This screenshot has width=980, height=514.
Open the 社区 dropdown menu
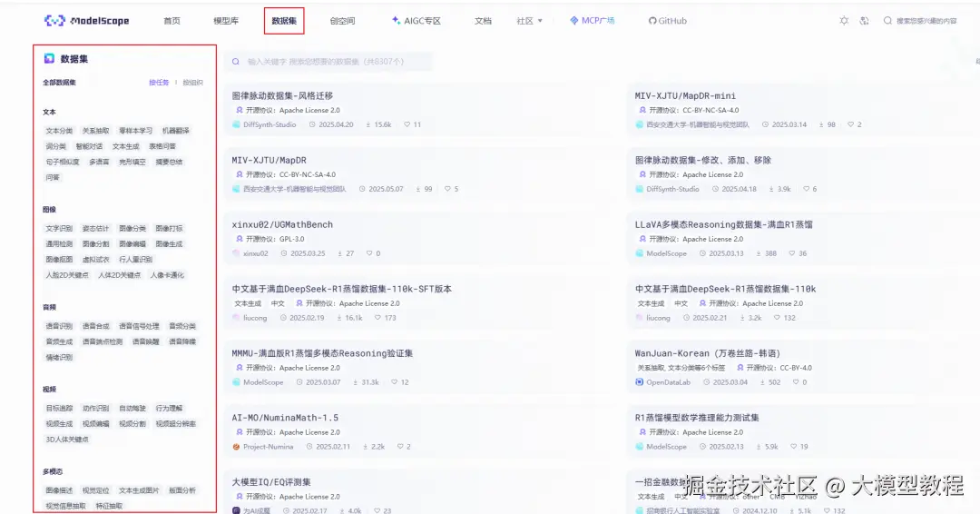[x=529, y=21]
